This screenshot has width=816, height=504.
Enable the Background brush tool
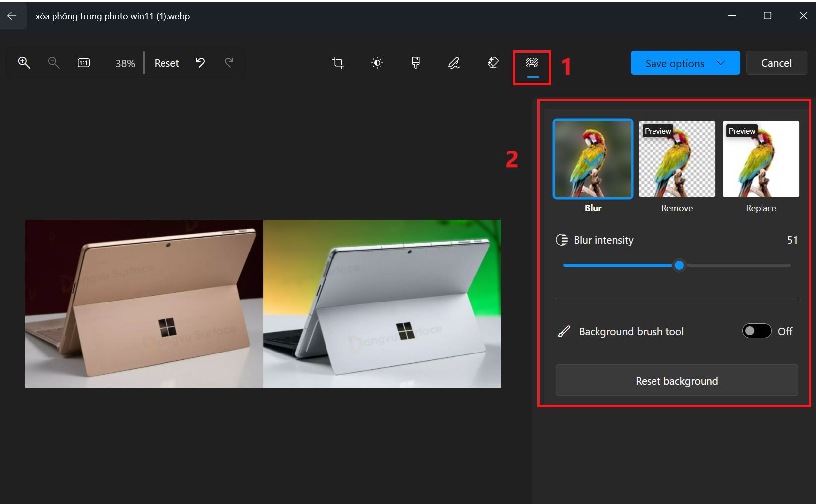coord(757,331)
